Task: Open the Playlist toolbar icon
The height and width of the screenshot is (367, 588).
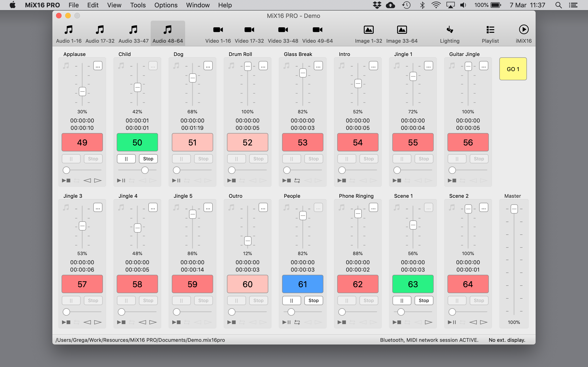Action: [x=490, y=30]
